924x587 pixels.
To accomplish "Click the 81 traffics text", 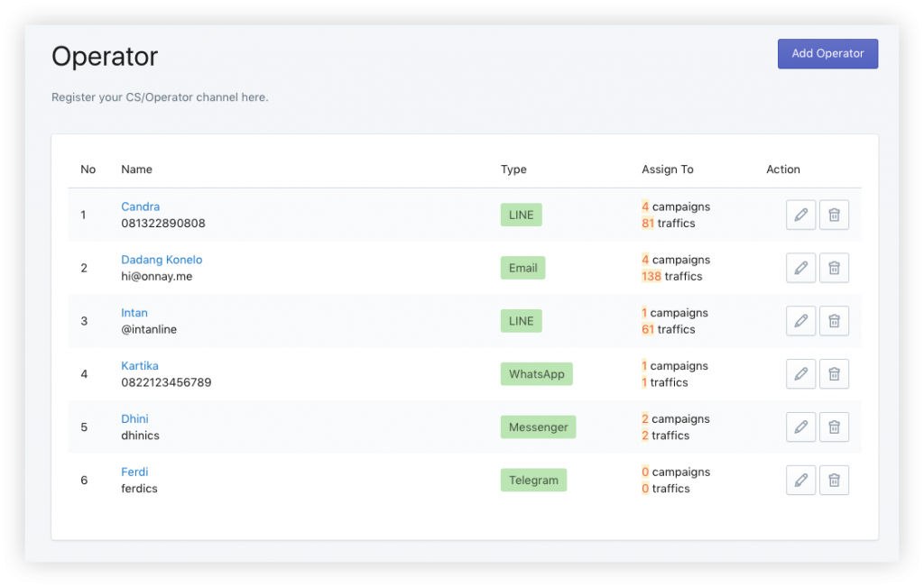I will tap(669, 223).
